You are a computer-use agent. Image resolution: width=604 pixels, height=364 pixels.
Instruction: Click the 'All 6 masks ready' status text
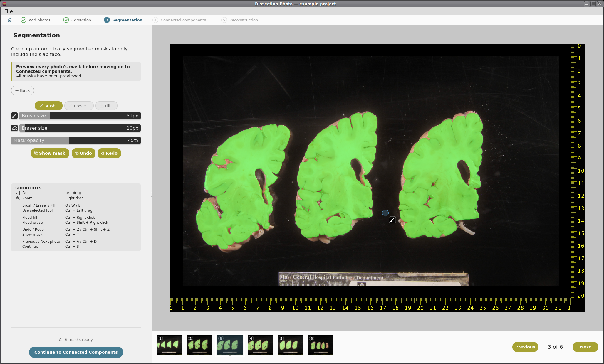click(x=76, y=339)
